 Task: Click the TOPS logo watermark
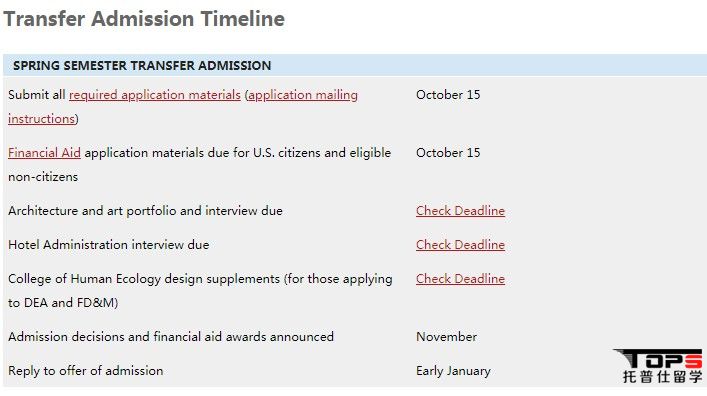pyautogui.click(x=658, y=358)
